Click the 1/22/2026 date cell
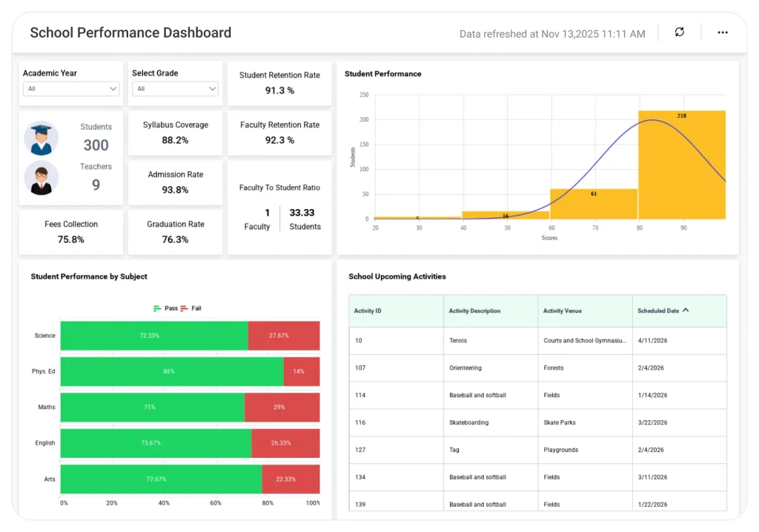The image size is (759, 532). pyautogui.click(x=679, y=502)
